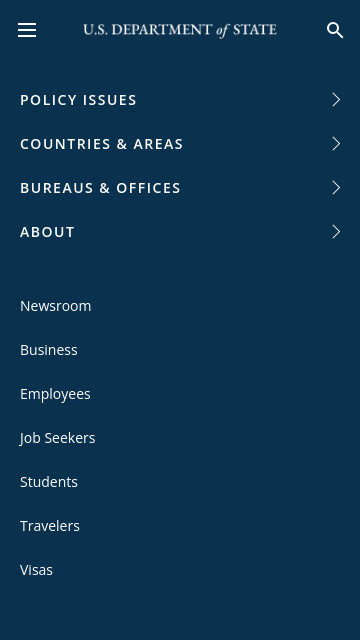Click the word STATE in header title

tap(255, 30)
